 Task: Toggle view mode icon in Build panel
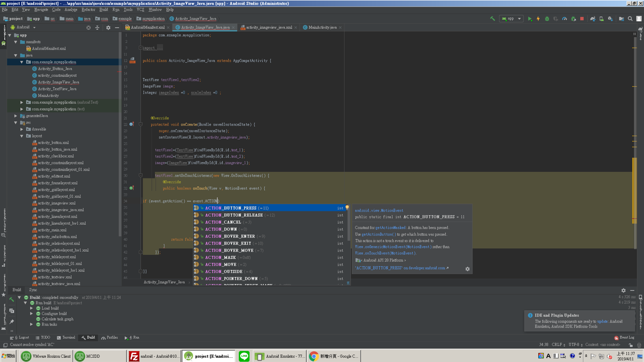tap(12, 310)
